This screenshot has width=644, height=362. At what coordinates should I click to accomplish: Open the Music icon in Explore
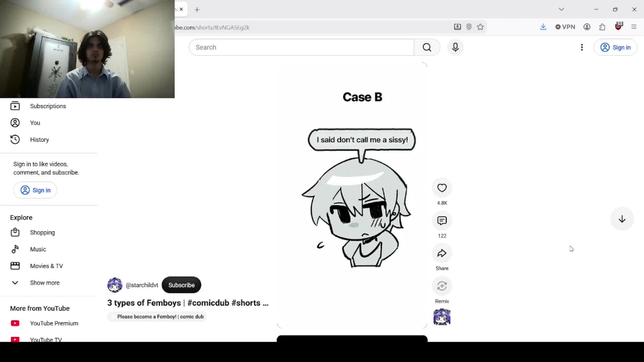(x=15, y=249)
